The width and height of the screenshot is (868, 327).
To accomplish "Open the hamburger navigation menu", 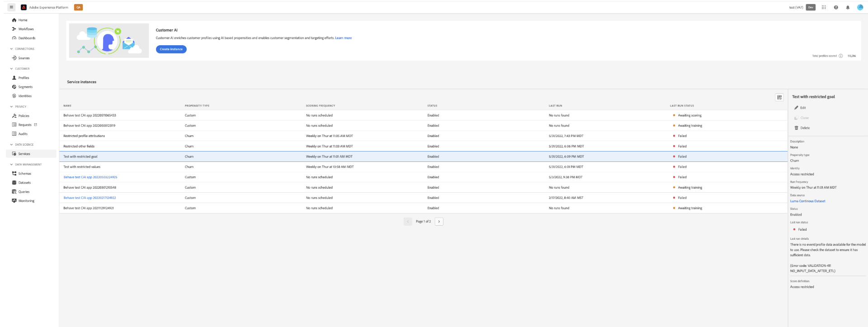I will (11, 7).
